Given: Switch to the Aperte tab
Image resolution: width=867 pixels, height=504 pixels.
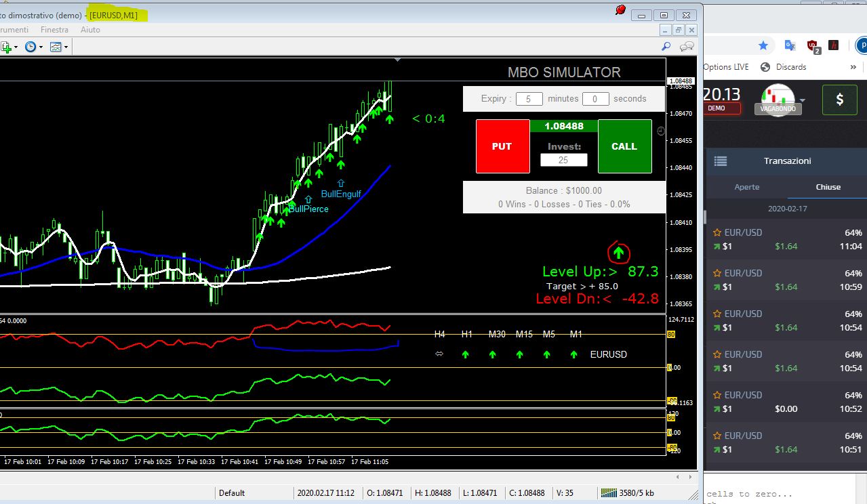Looking at the screenshot, I should point(747,187).
